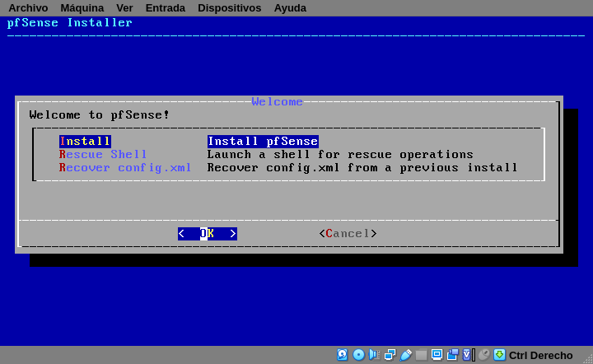Click 'Launch a shell for rescue operations'
This screenshot has width=593, height=364.
tap(340, 155)
